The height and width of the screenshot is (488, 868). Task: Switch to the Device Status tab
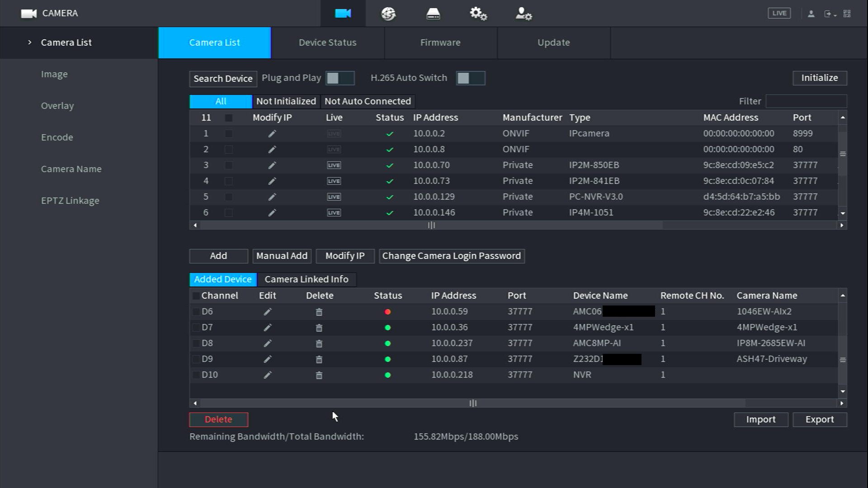pos(328,42)
